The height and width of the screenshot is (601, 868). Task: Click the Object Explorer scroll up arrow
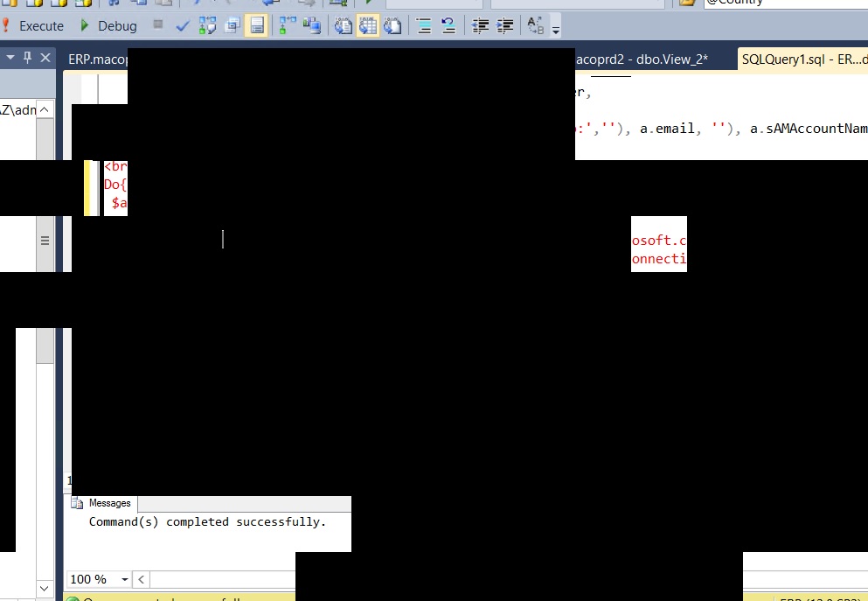(x=45, y=109)
